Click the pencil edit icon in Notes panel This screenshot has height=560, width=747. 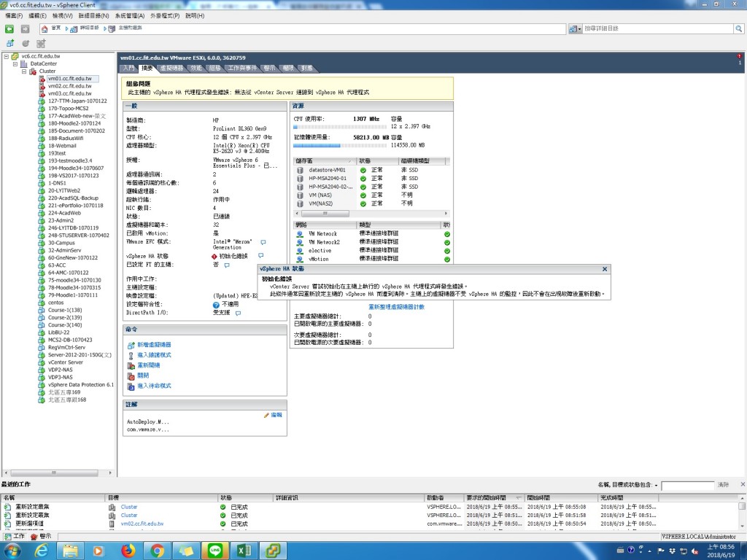266,415
